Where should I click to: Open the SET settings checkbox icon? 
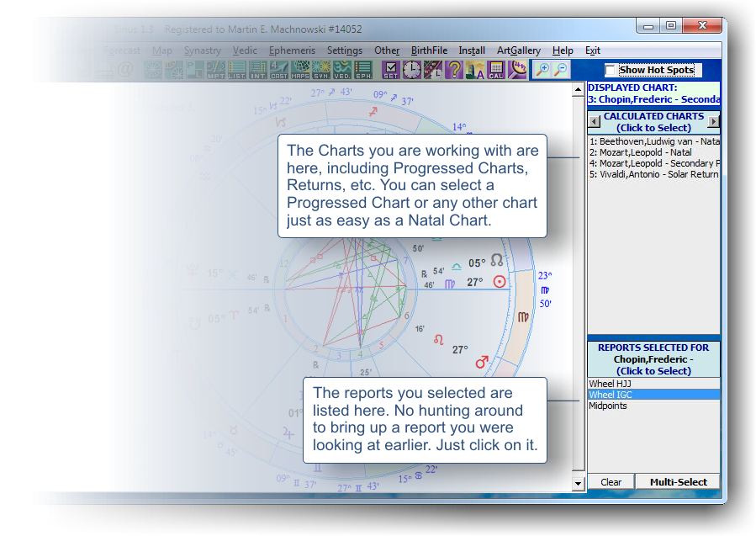pyautogui.click(x=390, y=70)
